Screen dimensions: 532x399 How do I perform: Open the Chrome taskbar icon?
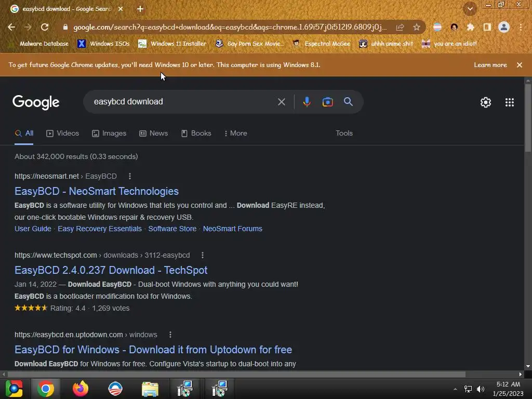(x=46, y=389)
